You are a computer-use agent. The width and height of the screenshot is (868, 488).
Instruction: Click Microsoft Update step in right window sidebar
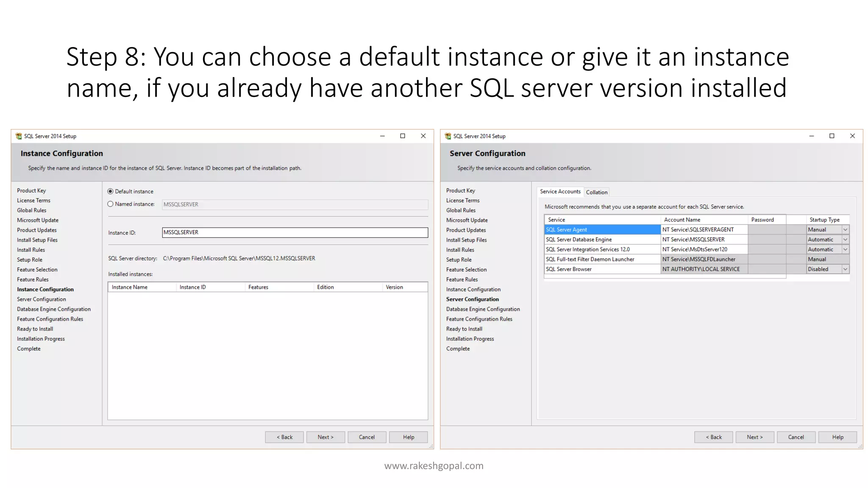coord(467,220)
